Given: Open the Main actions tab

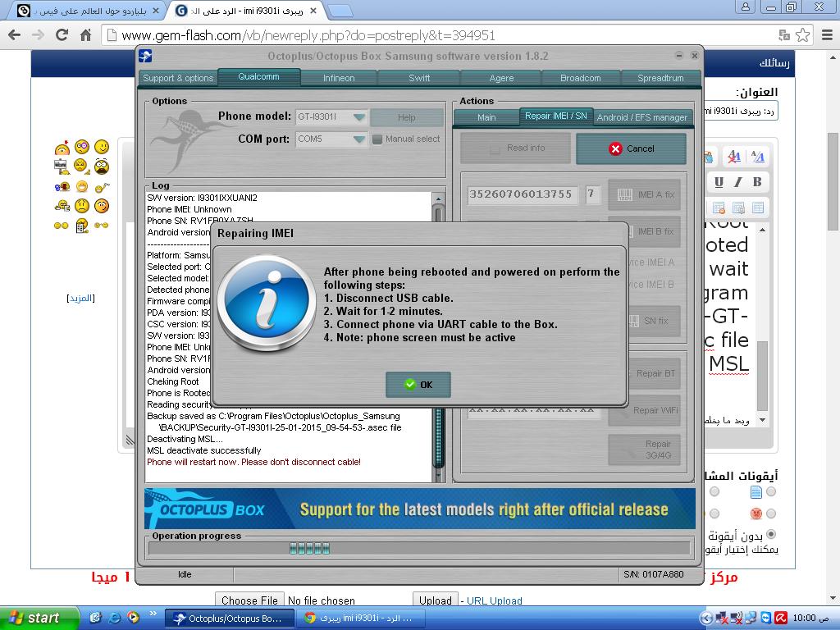Looking at the screenshot, I should [486, 117].
